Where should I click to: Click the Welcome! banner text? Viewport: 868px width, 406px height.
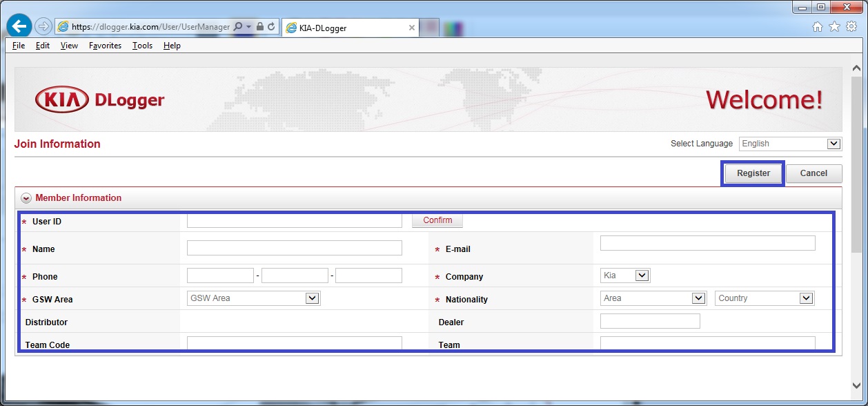(x=765, y=100)
